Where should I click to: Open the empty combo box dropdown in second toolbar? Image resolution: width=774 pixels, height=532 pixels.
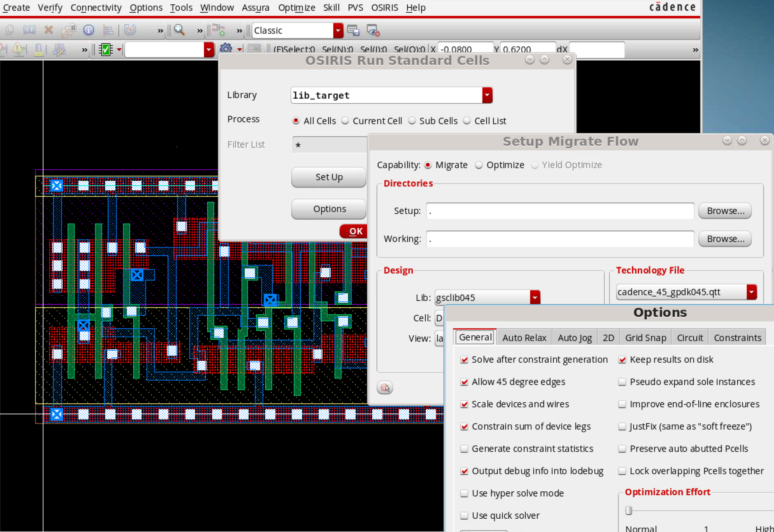[x=209, y=50]
